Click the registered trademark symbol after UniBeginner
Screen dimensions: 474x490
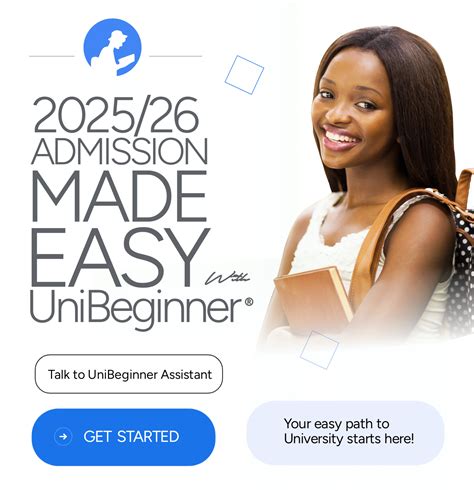(249, 302)
